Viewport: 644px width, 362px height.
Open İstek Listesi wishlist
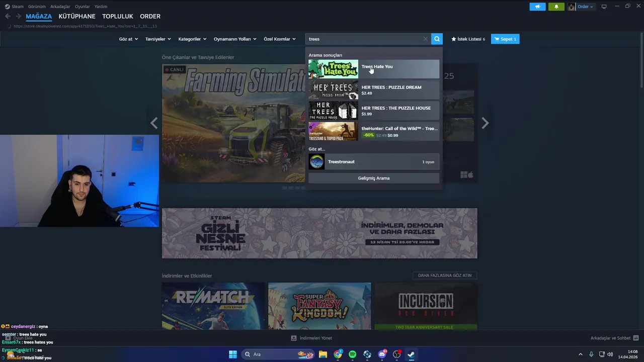(x=468, y=39)
